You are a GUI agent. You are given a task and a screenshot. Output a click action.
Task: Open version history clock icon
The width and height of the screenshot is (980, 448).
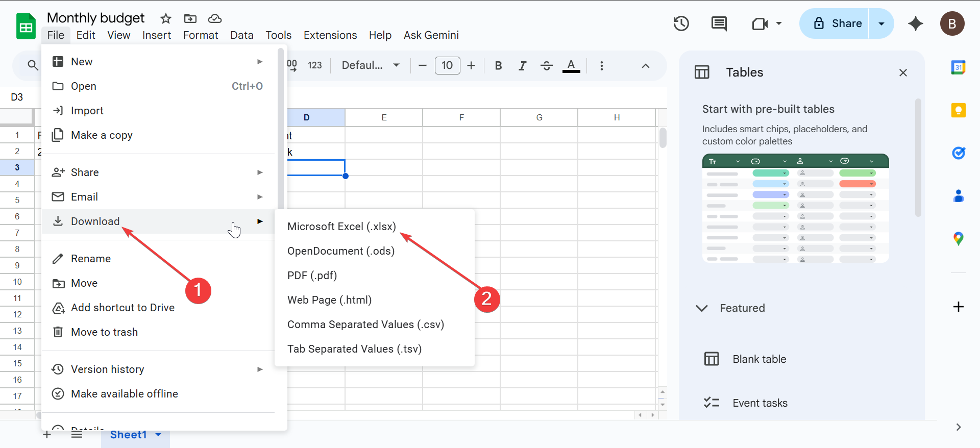pos(681,23)
